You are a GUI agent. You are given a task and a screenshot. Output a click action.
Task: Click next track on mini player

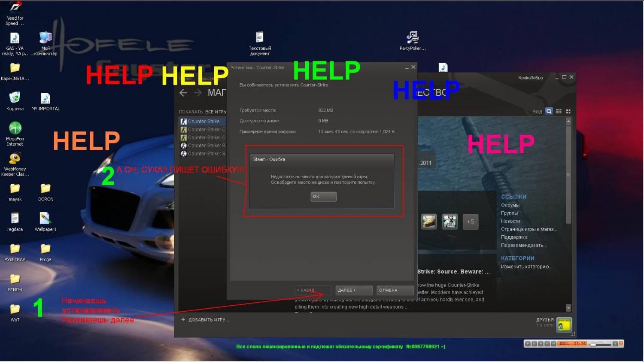click(x=553, y=344)
